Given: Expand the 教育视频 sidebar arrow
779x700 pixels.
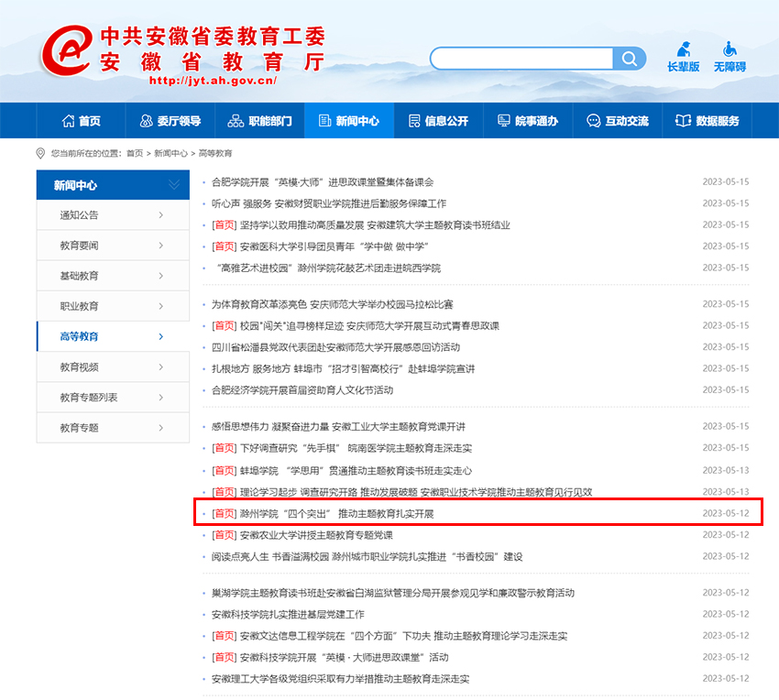Looking at the screenshot, I should (x=161, y=367).
